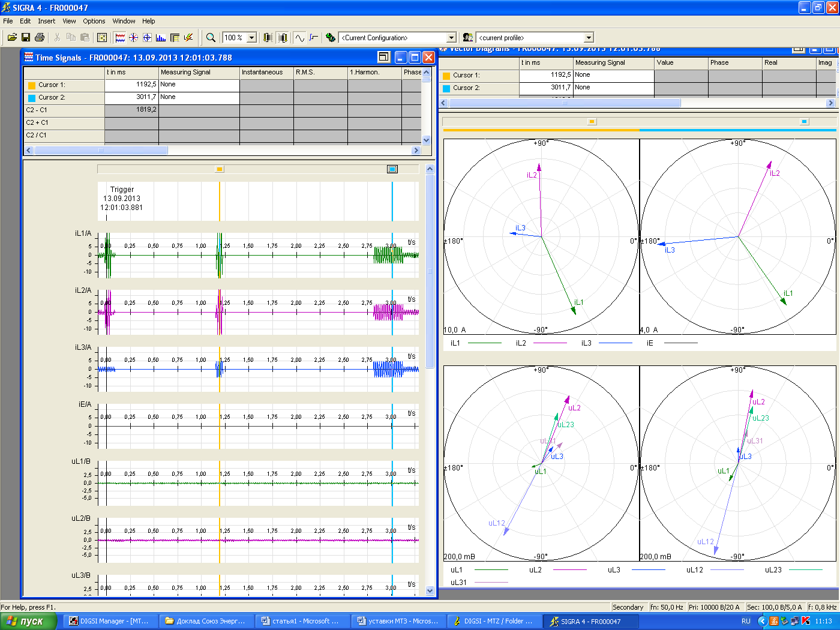The width and height of the screenshot is (840, 630).
Task: Open the Options menu
Action: coord(94,21)
